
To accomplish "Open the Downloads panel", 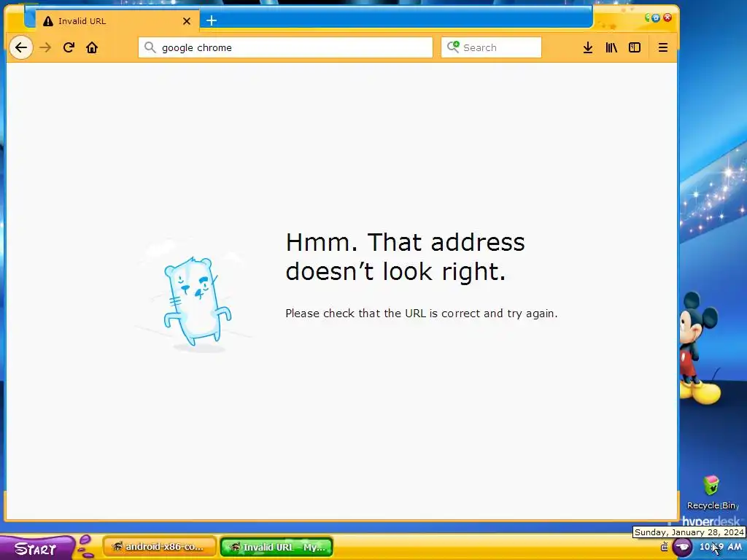I will pos(588,47).
